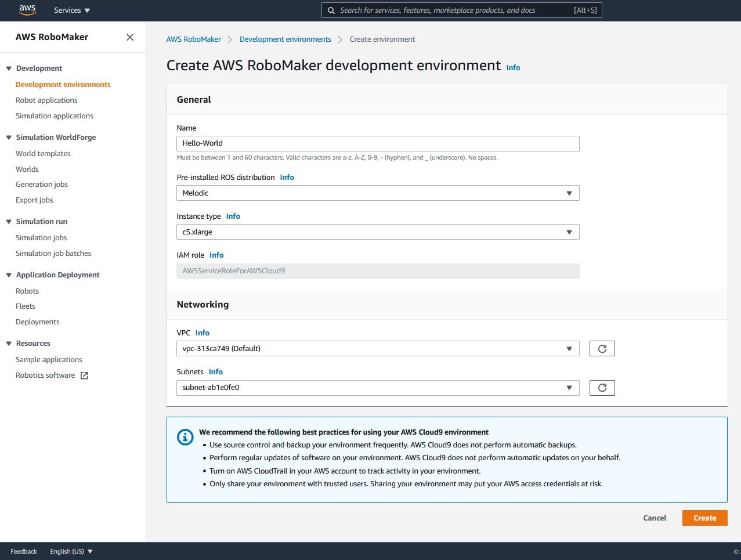Close the AWS RoboMaker side panel

tap(130, 37)
